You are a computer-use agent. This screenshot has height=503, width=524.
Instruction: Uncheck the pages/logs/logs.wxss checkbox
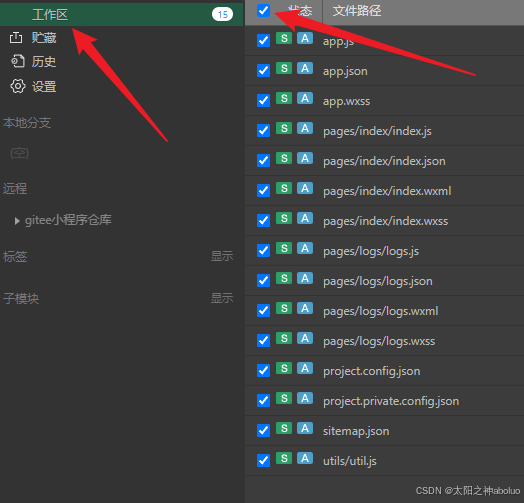[x=263, y=340]
